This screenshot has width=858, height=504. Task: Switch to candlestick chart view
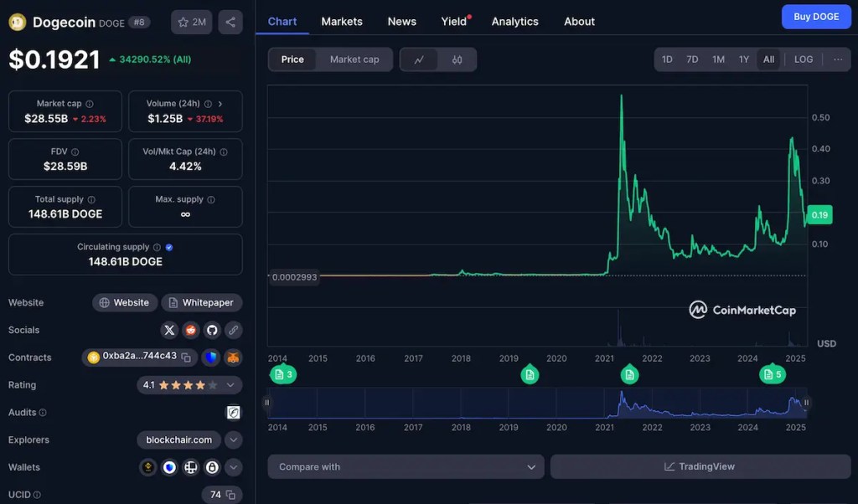[457, 59]
